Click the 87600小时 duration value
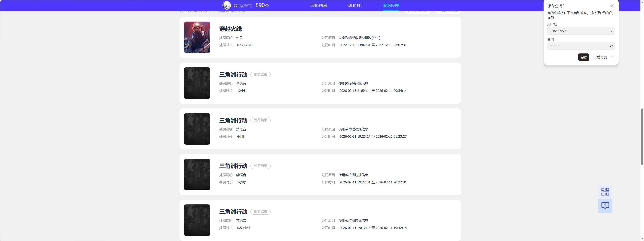 click(x=245, y=45)
